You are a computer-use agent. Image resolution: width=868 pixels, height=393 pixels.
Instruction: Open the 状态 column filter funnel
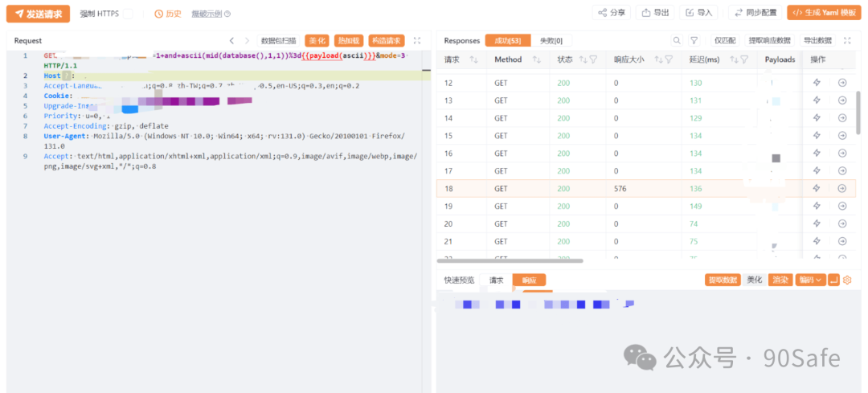click(593, 59)
